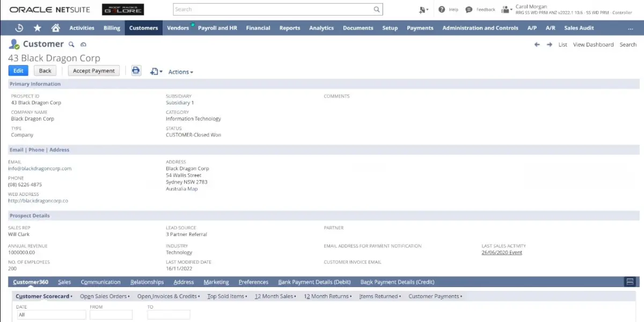Open the Payroll and HR menu
The height and width of the screenshot is (322, 644).
tap(217, 28)
